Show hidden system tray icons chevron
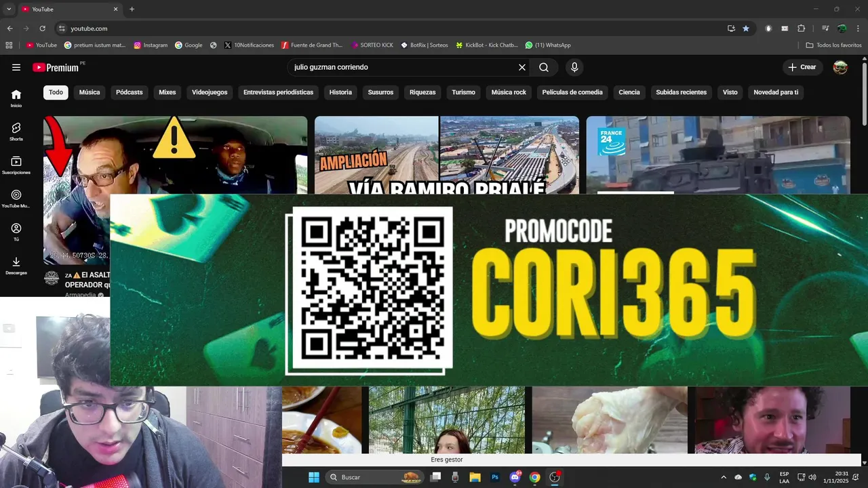868x488 pixels. coord(724,477)
